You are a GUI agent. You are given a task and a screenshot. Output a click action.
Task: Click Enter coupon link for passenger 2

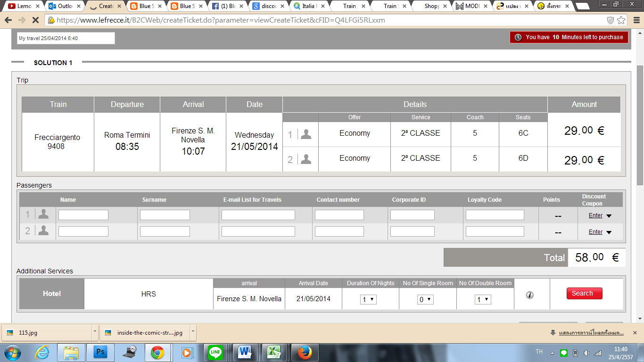click(x=595, y=232)
